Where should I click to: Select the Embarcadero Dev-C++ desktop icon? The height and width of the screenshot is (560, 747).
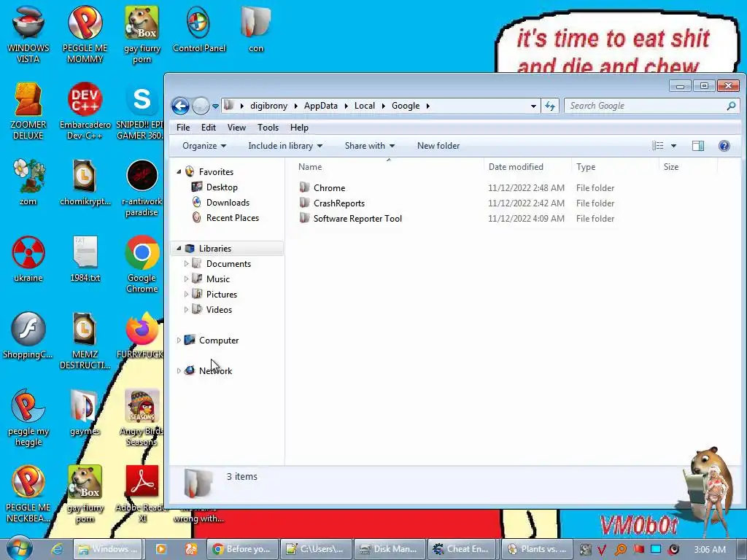click(85, 111)
